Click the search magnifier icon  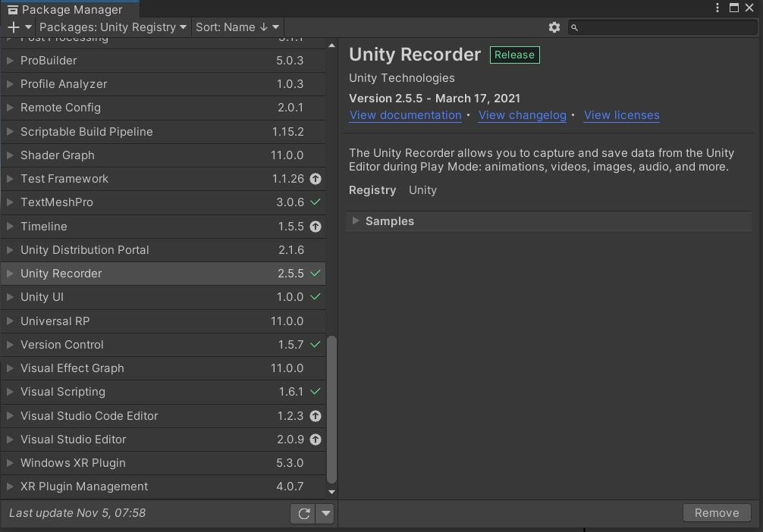point(574,28)
